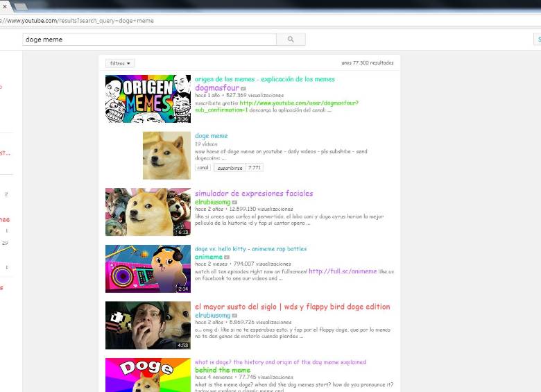The width and height of the screenshot is (541, 392).
Task: Click the 794.007 visualizaciones text
Action: pyautogui.click(x=262, y=264)
